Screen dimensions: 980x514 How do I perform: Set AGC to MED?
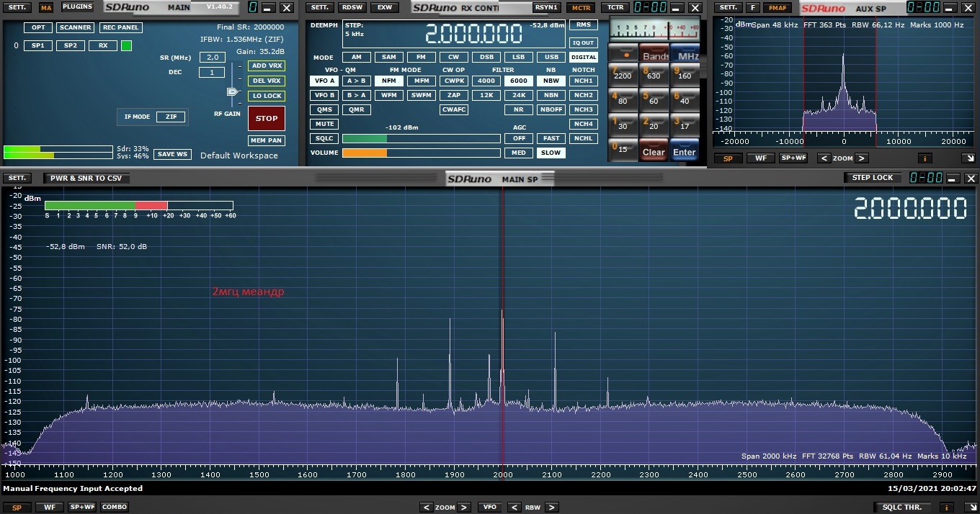pyautogui.click(x=519, y=153)
